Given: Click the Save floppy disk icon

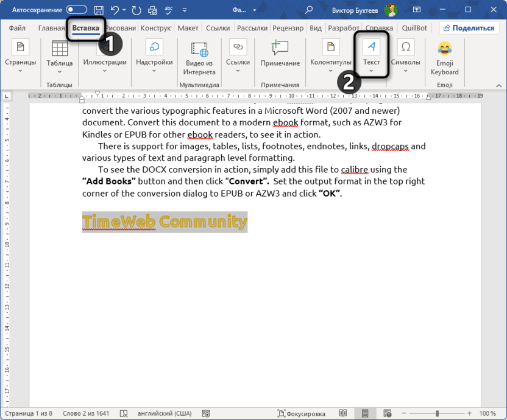Looking at the screenshot, I should coord(99,10).
